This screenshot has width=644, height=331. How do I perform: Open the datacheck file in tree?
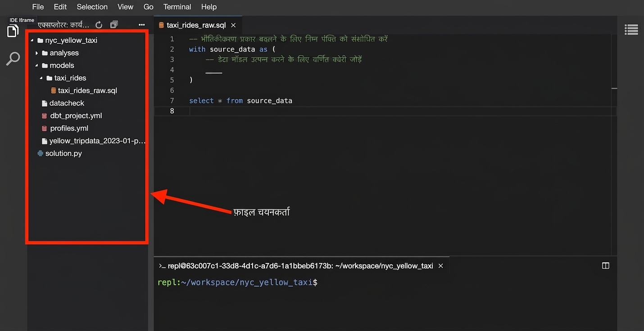tap(67, 103)
